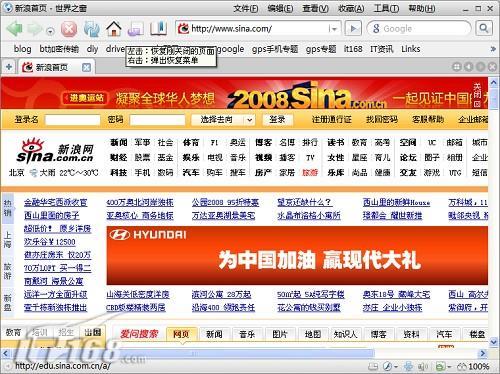
Task: Switch to the 出国 education tab
Action: click(93, 332)
